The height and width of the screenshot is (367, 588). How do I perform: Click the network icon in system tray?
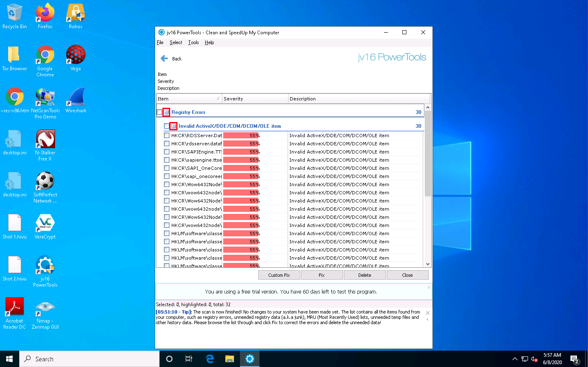[525, 359]
